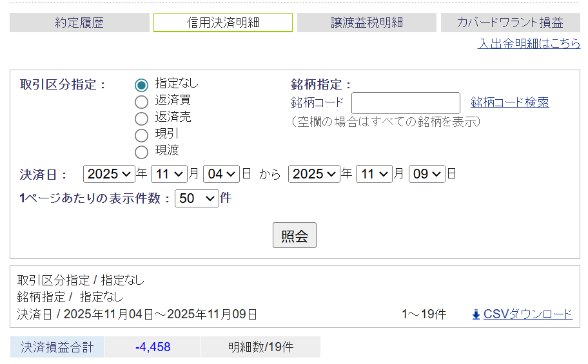The height and width of the screenshot is (364, 588).
Task: Expand the start month dropdown
Action: coord(169,174)
